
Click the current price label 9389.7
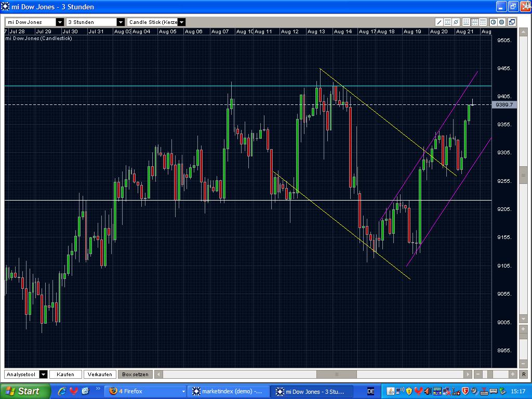click(x=504, y=104)
